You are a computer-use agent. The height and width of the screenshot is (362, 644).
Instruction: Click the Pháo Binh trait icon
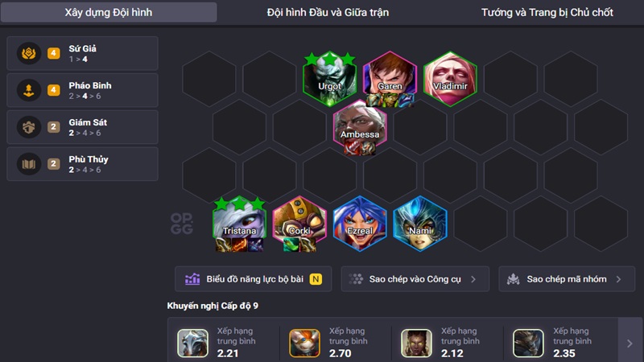[29, 90]
